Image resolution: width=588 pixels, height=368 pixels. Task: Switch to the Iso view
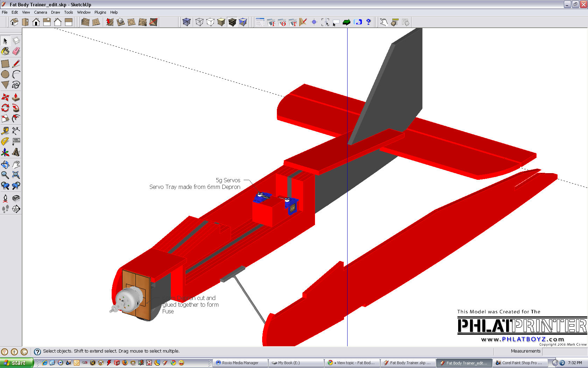coord(14,22)
